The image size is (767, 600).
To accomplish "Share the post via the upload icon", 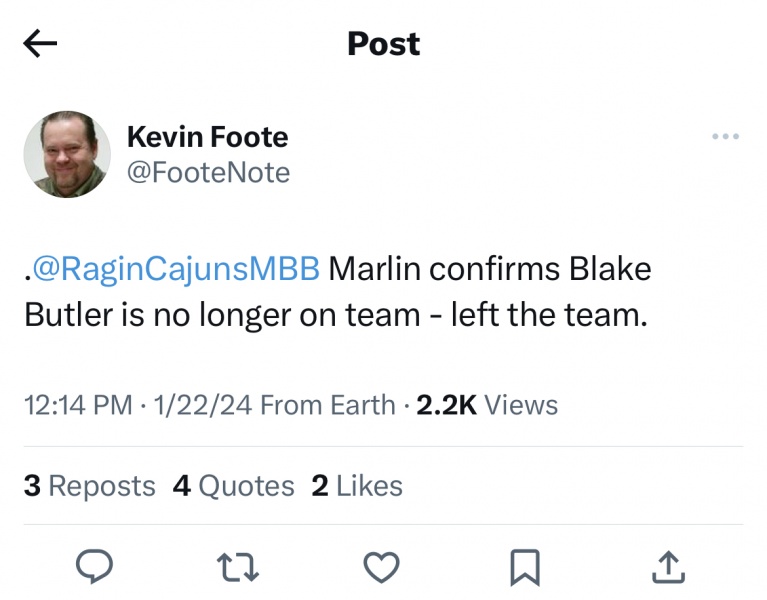I will [668, 567].
